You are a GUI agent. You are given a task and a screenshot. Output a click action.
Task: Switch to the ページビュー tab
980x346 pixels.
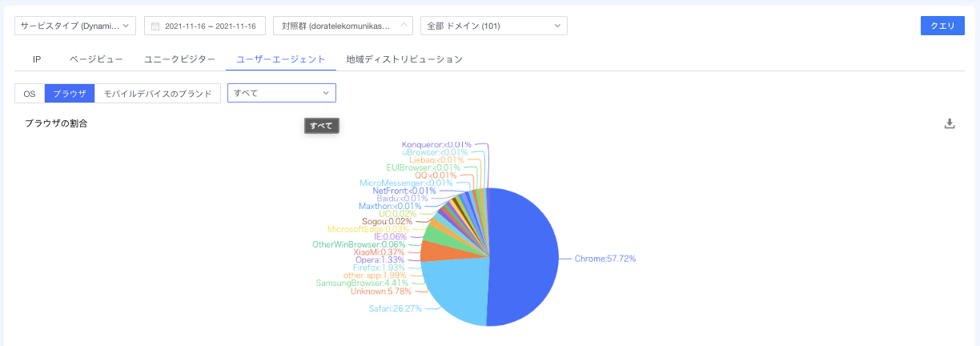[x=96, y=59]
